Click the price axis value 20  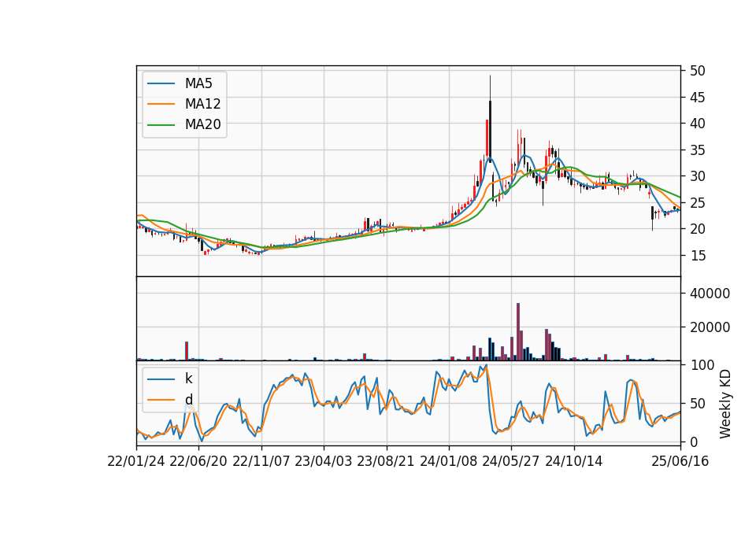coord(697,229)
